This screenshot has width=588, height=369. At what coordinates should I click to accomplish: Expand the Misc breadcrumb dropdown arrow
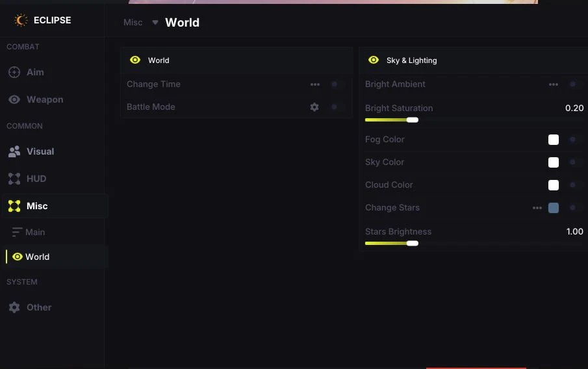point(155,23)
